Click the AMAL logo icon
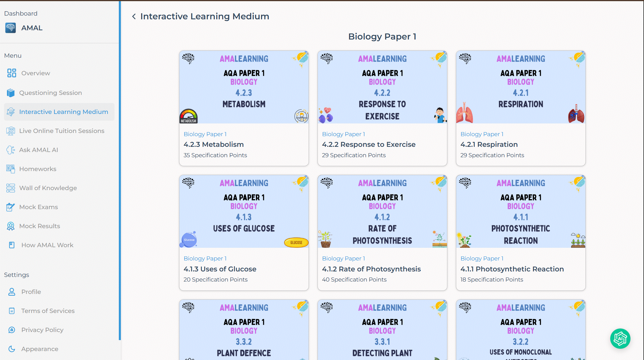This screenshot has width=644, height=360. point(11,28)
